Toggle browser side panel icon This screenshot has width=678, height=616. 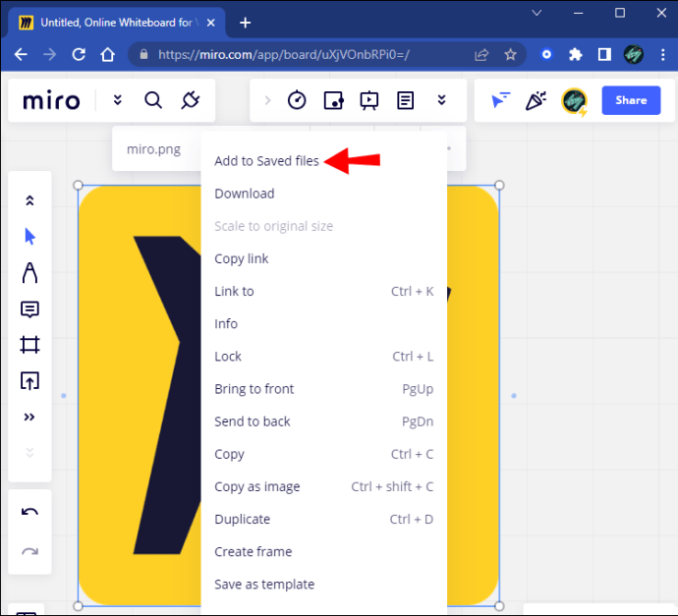pyautogui.click(x=604, y=54)
